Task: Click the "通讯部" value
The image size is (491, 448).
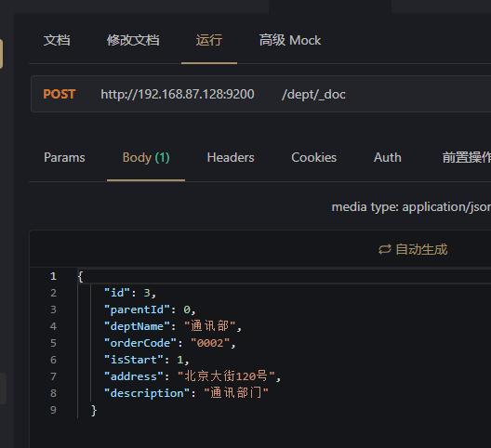Action: click(x=210, y=326)
